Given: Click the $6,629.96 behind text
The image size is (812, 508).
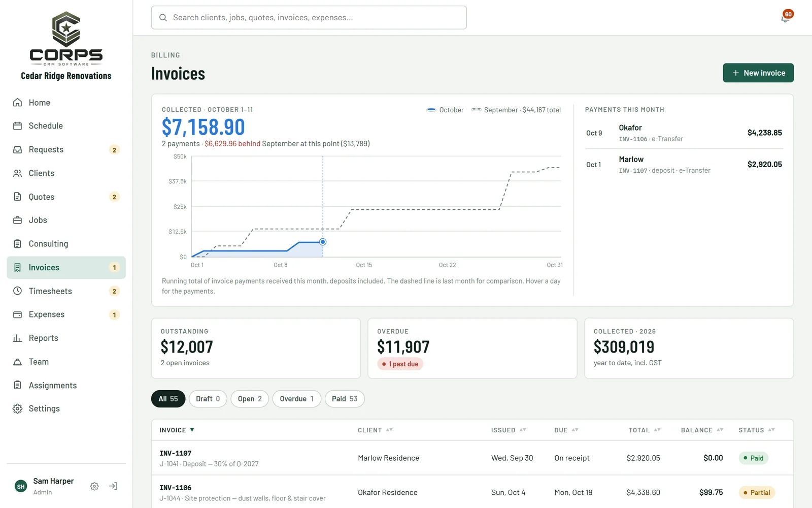Looking at the screenshot, I should 232,144.
